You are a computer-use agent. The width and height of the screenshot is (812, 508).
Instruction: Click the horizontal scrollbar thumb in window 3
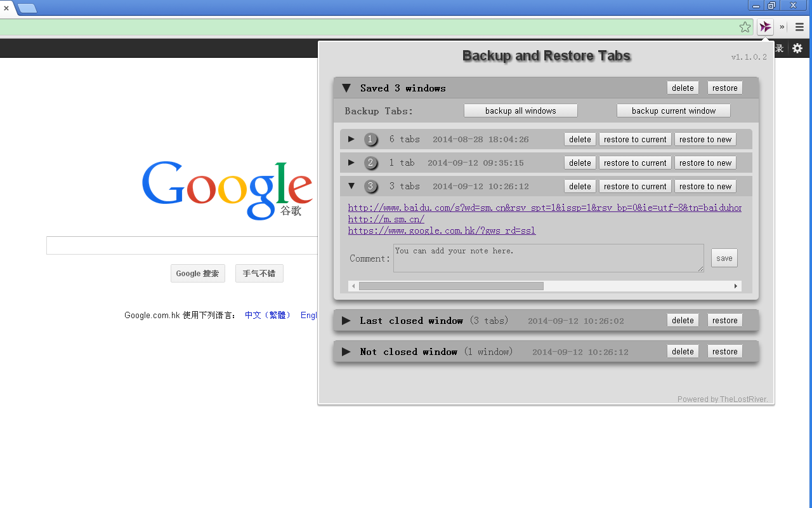pos(451,286)
